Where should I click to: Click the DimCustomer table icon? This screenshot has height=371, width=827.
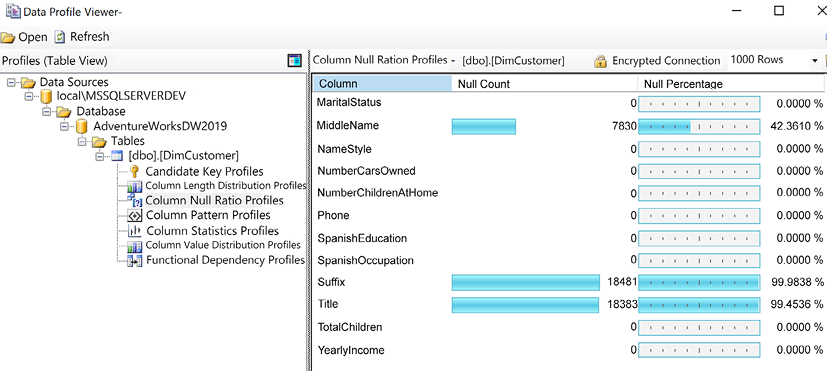[x=117, y=156]
